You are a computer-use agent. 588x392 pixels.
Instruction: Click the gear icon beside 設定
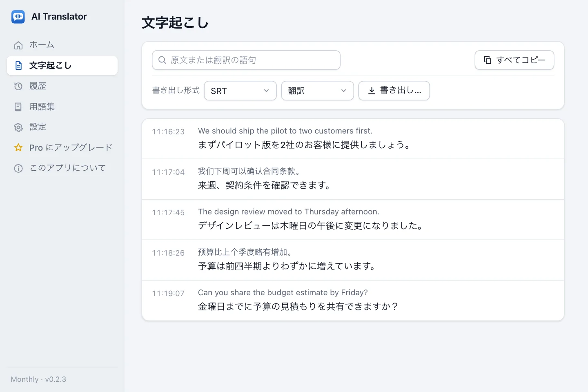pos(18,127)
